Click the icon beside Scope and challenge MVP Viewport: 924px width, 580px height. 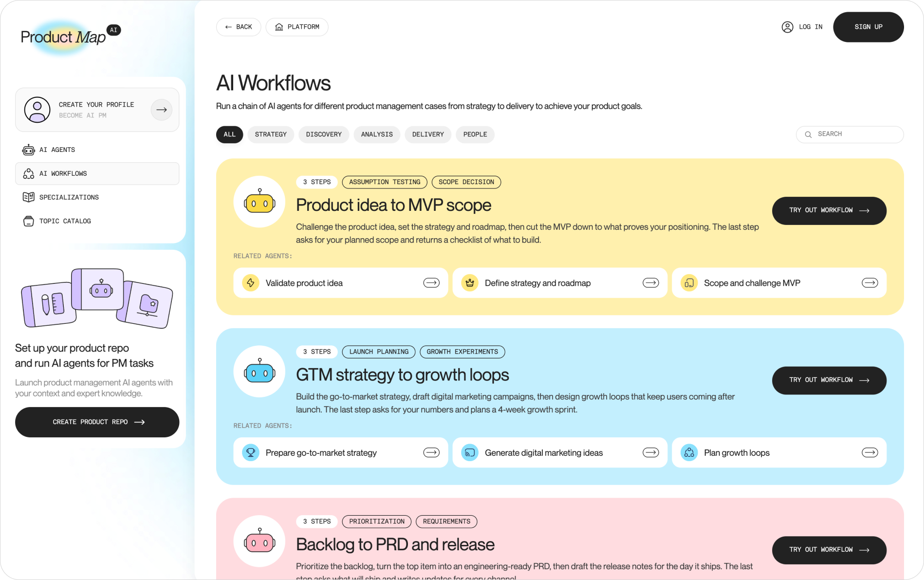click(x=689, y=283)
